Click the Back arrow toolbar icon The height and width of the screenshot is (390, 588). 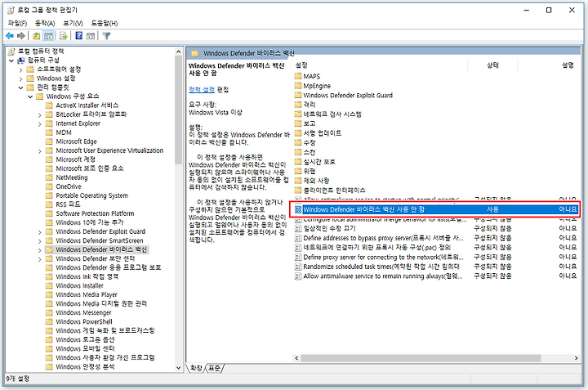point(10,36)
